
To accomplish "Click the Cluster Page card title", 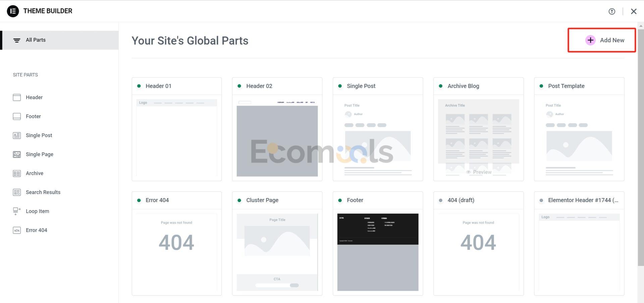I will pyautogui.click(x=262, y=200).
